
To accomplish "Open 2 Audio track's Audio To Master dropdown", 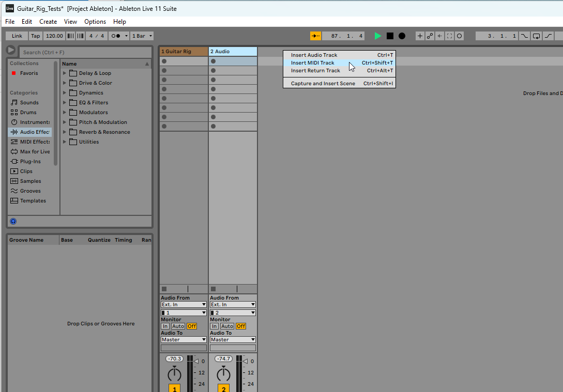I will (x=233, y=340).
